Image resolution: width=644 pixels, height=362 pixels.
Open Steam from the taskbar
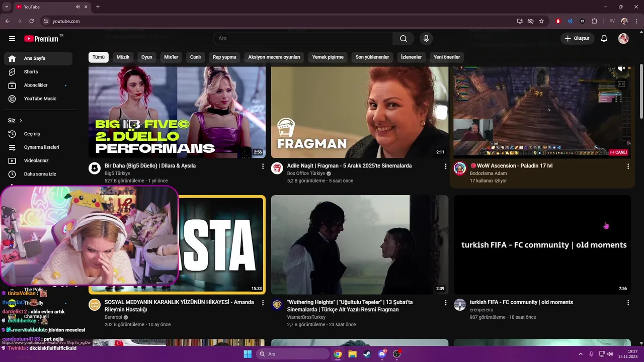click(367, 354)
